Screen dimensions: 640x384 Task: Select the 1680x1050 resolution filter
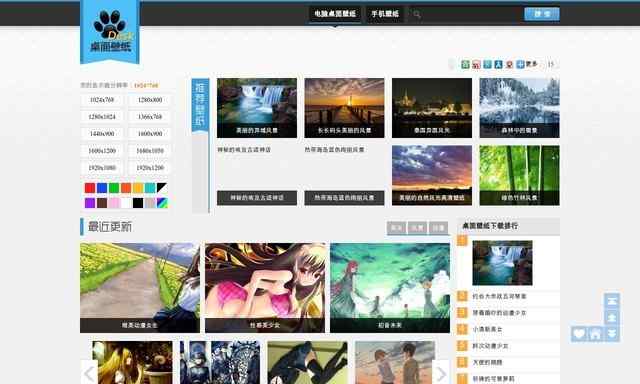tap(150, 151)
